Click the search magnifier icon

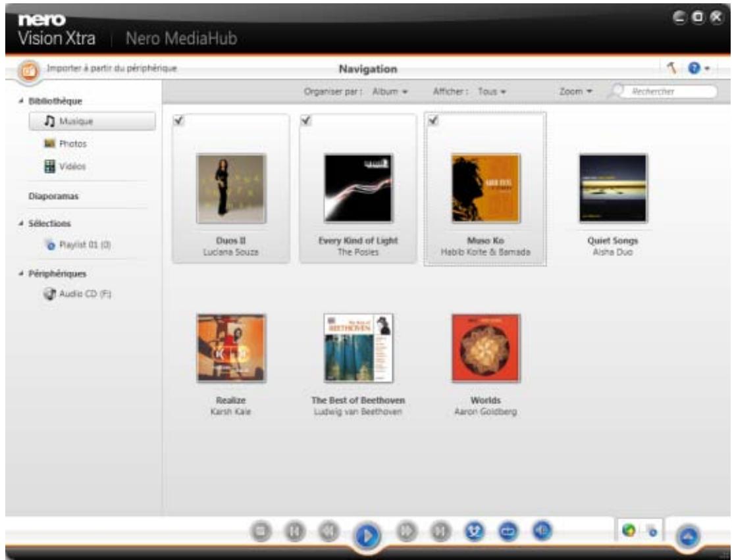click(x=616, y=91)
